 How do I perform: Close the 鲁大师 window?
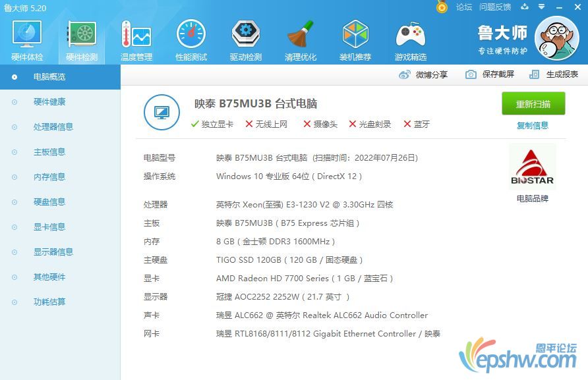578,7
